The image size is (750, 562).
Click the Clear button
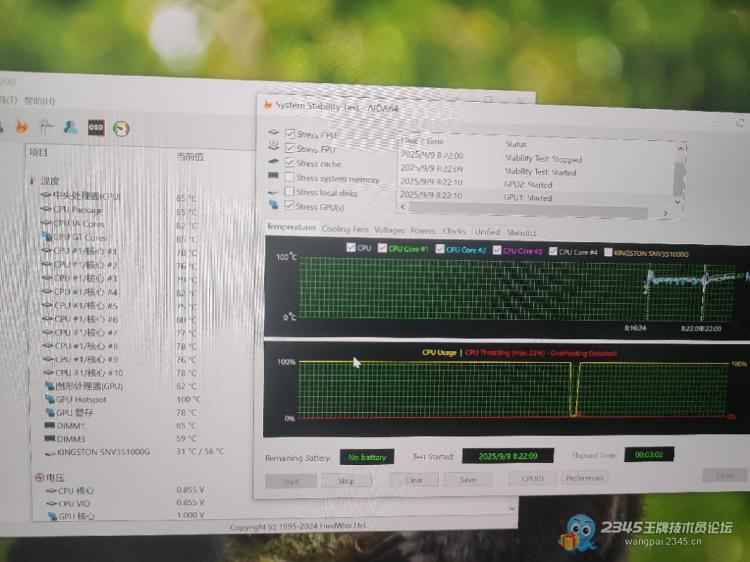click(414, 480)
